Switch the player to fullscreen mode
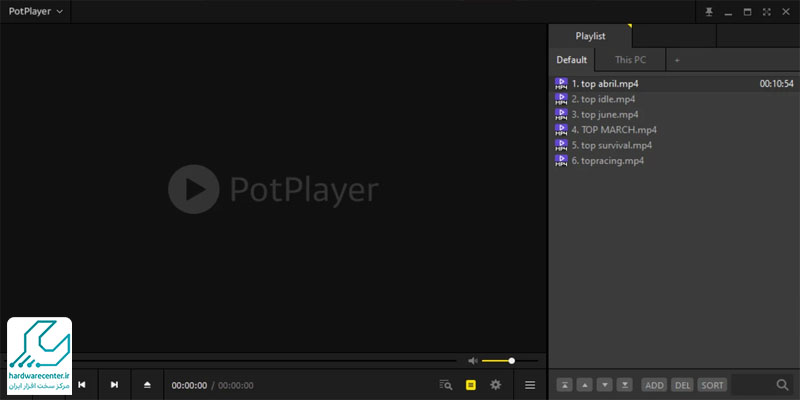Image resolution: width=800 pixels, height=400 pixels. [766, 12]
